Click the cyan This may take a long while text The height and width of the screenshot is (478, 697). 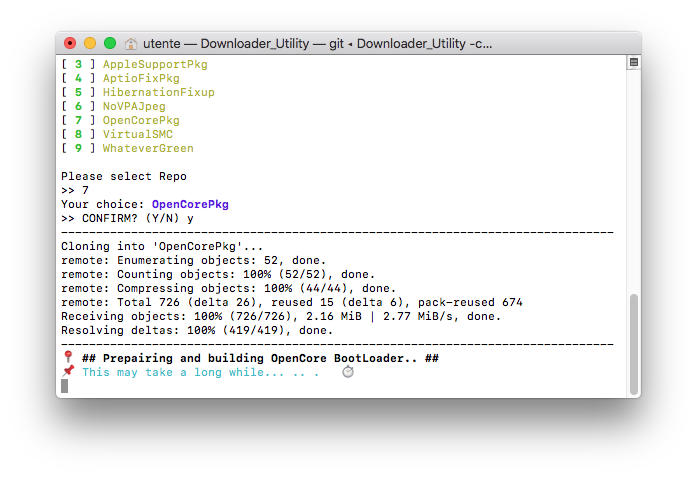[200, 373]
